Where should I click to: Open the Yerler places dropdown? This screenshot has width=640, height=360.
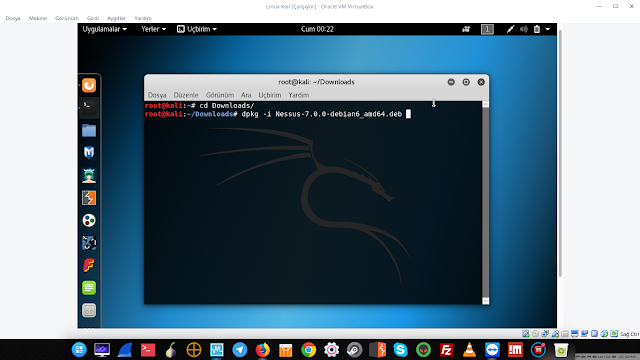pos(153,29)
